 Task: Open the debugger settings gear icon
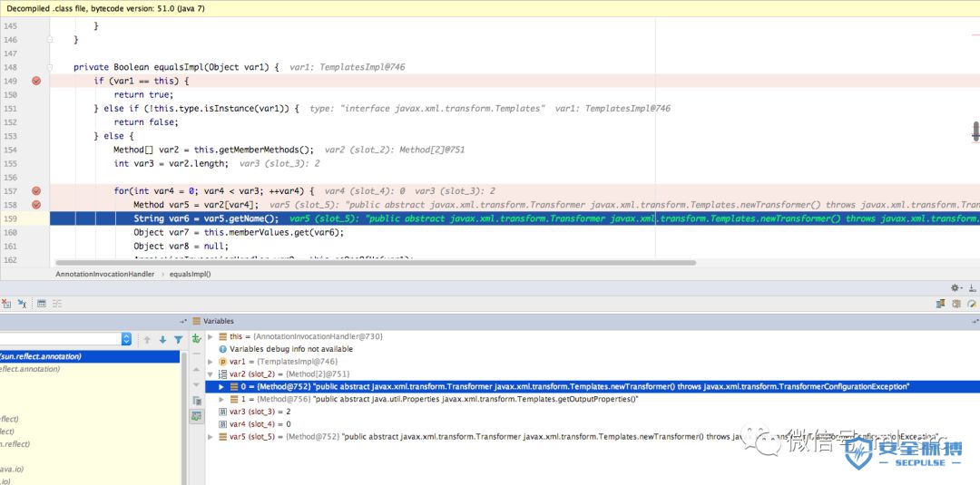955,287
